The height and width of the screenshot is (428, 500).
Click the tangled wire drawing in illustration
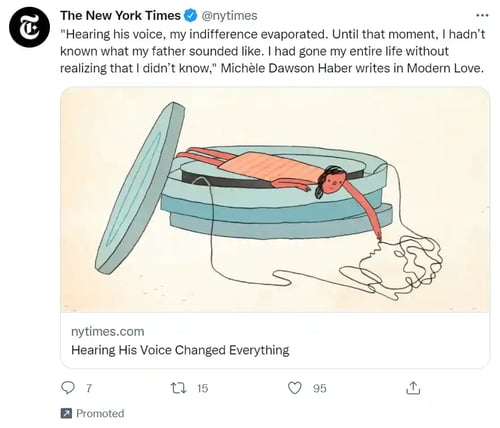point(402,267)
